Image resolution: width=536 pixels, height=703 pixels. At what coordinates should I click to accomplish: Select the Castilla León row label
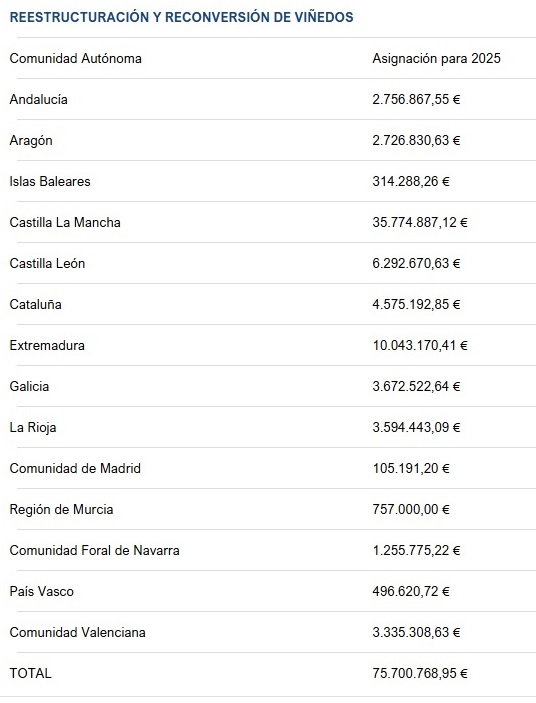[x=47, y=263]
